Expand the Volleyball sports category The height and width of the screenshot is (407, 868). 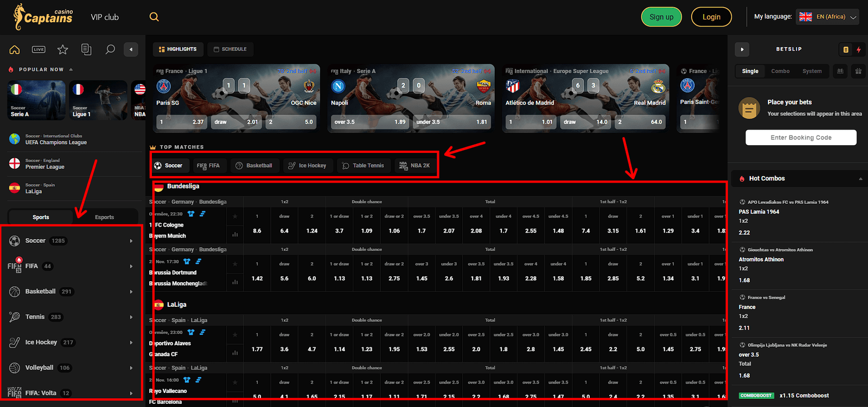coord(71,368)
